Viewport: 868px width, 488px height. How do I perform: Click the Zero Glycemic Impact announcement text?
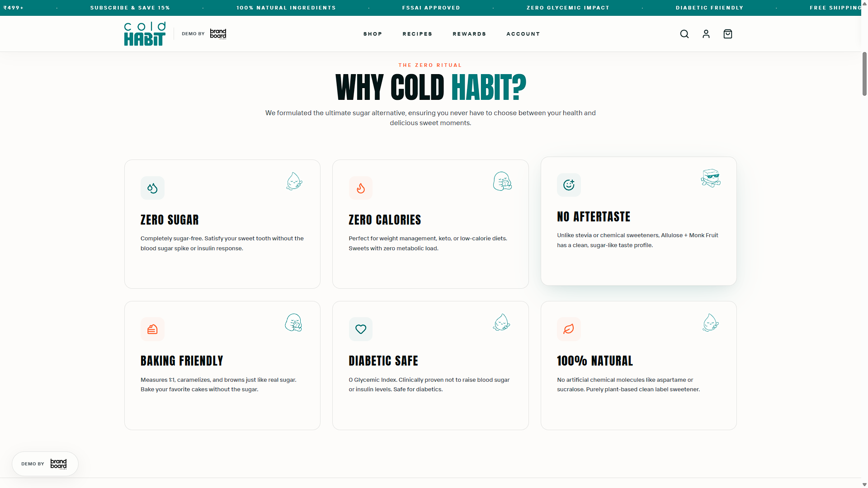(568, 8)
